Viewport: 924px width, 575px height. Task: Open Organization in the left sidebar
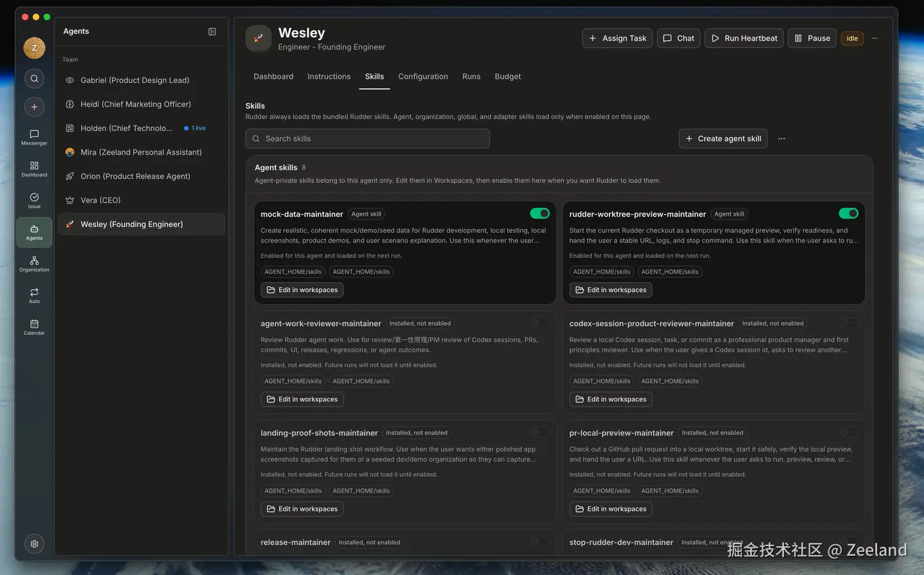(34, 264)
